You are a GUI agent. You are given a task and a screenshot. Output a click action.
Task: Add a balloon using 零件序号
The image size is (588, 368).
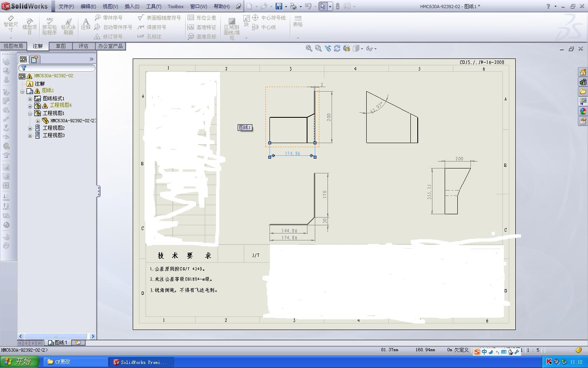pos(109,18)
